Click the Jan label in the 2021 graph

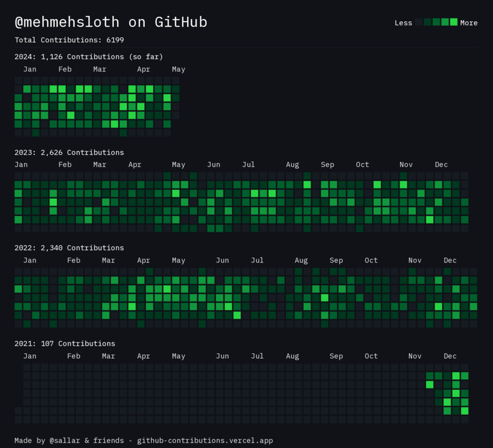pyautogui.click(x=30, y=356)
